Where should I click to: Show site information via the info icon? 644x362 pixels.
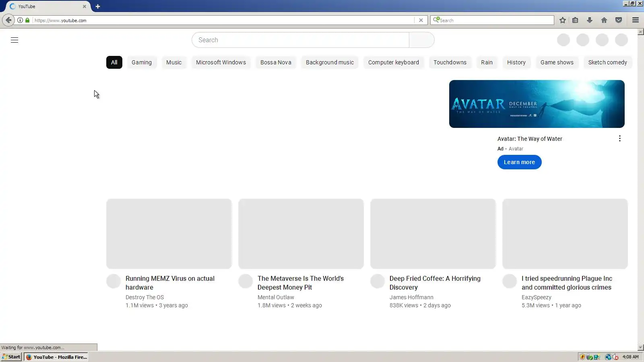[20, 20]
